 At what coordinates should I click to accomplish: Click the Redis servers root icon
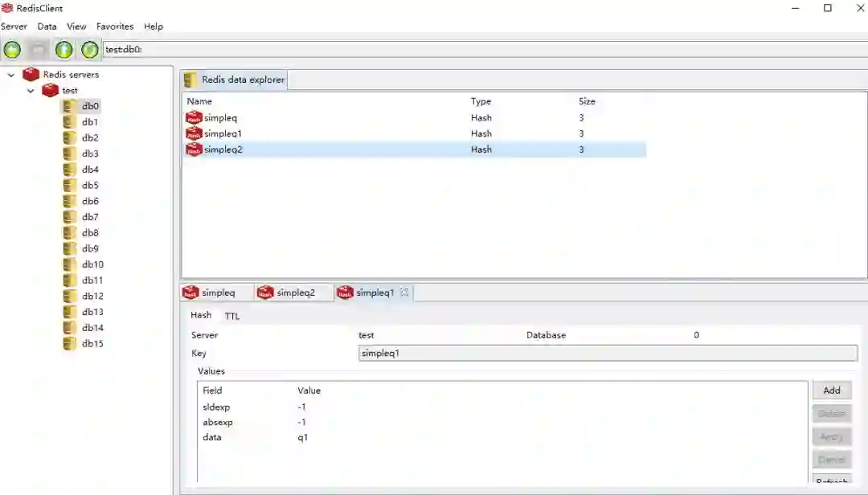pyautogui.click(x=31, y=74)
